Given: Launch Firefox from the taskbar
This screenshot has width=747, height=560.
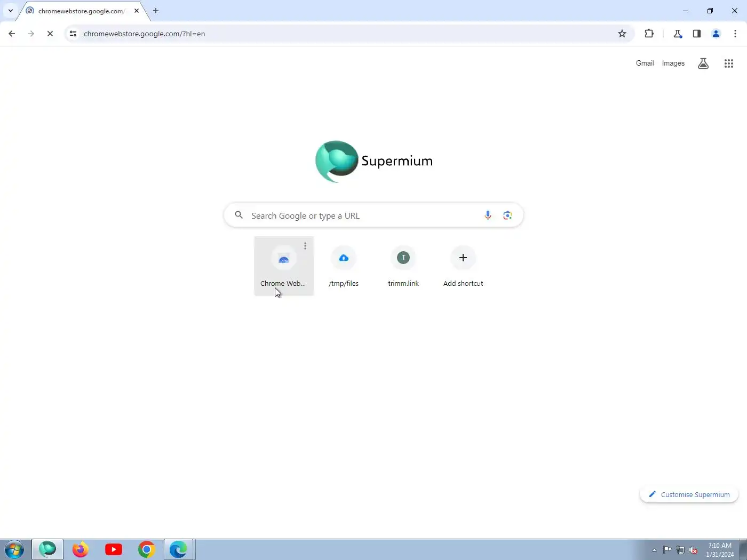Looking at the screenshot, I should click(81, 549).
